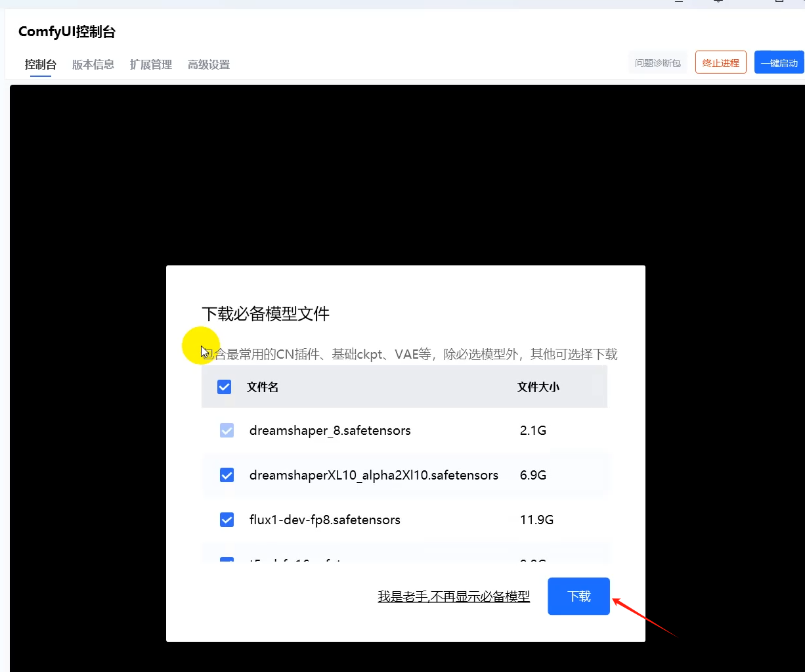The width and height of the screenshot is (805, 672).
Task: Toggle the select-all checkbox beside 文件名
Action: click(224, 387)
